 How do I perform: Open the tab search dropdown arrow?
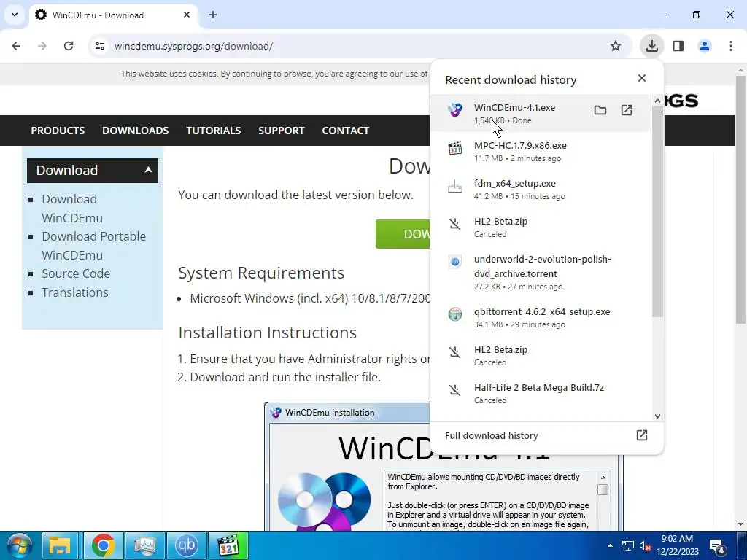[15, 15]
